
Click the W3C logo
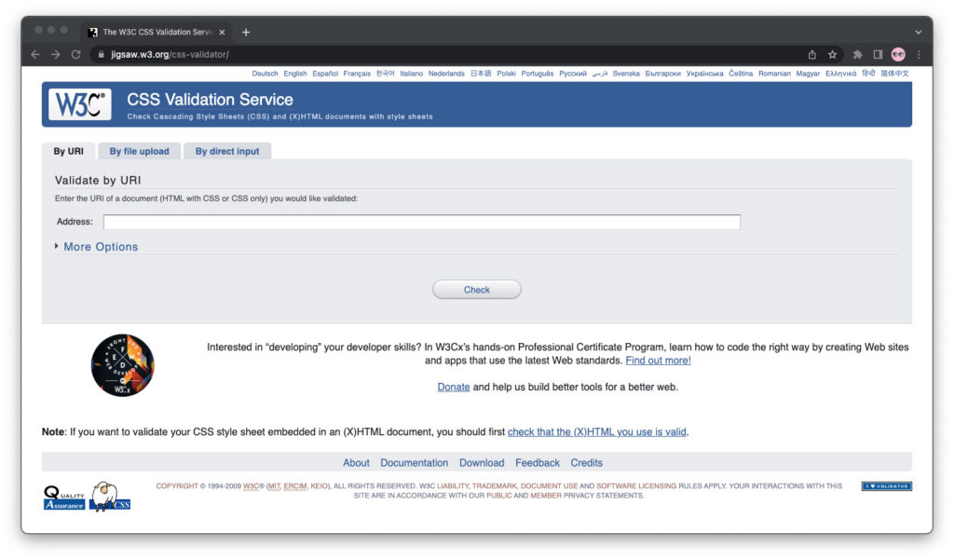(80, 104)
